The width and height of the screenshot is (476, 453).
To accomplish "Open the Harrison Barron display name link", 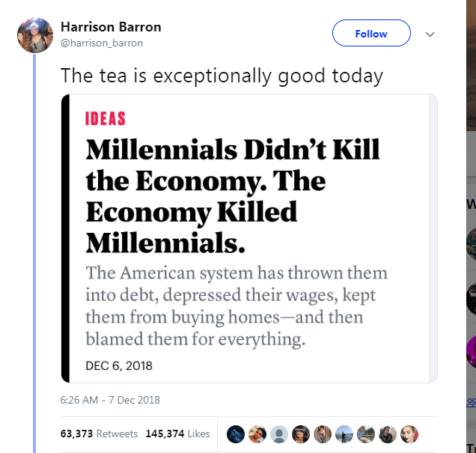I will 110,27.
